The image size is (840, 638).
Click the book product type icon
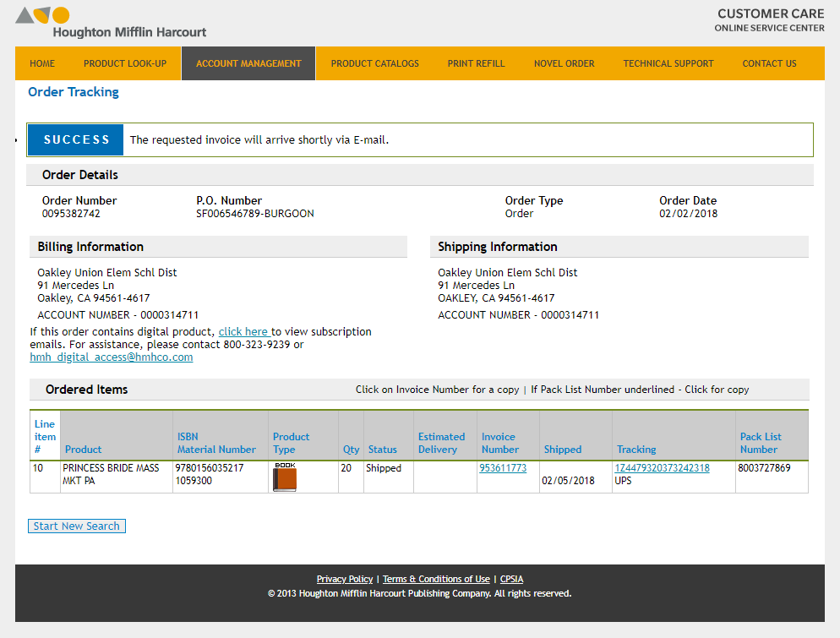[x=285, y=477]
